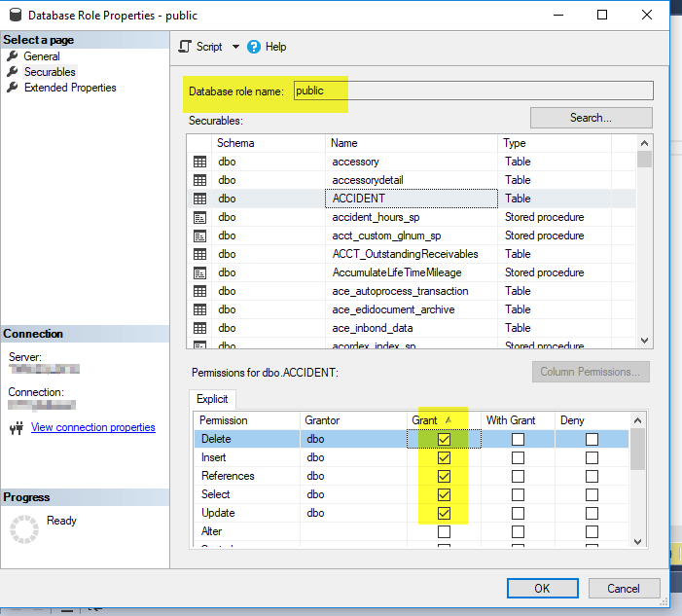
Task: Click the Search... button
Action: (592, 118)
